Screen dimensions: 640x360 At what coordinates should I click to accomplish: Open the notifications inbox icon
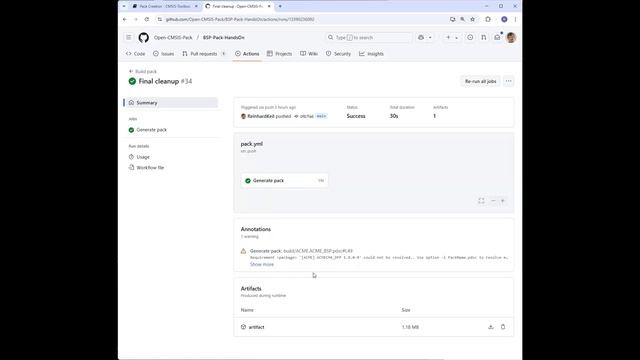497,38
